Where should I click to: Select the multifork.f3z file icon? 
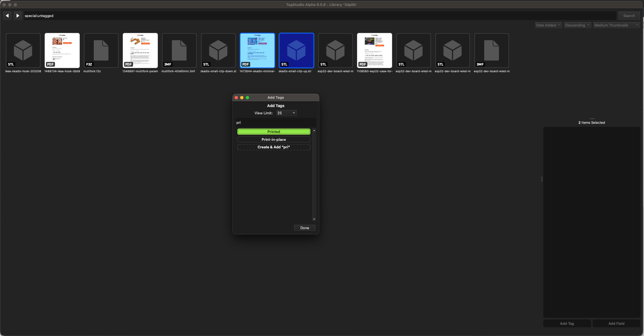(101, 51)
